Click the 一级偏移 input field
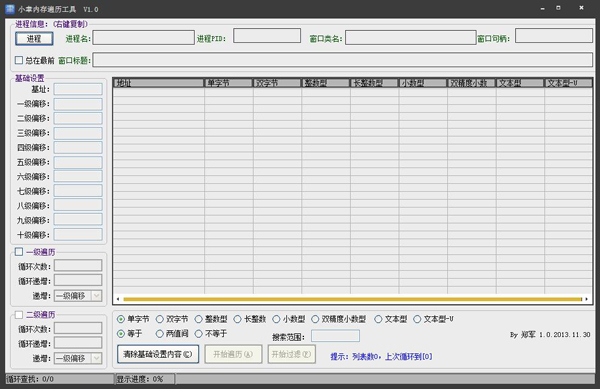This screenshot has width=600, height=389. [x=78, y=104]
